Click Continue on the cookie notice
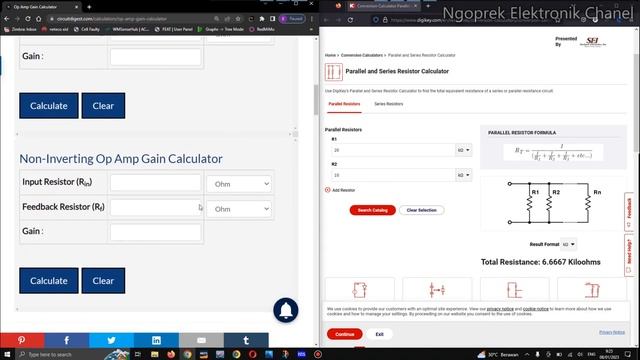Image resolution: width=640 pixels, height=360 pixels. point(344,334)
